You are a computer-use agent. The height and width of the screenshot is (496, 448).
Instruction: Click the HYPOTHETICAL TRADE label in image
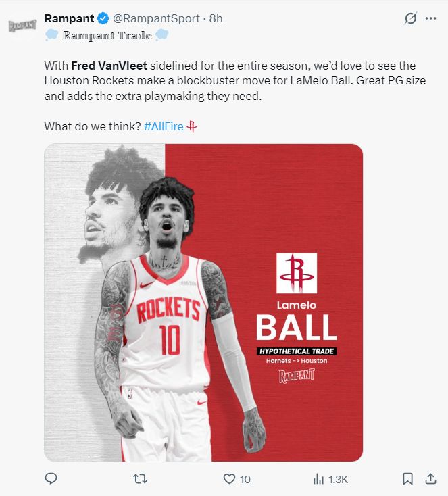point(297,351)
